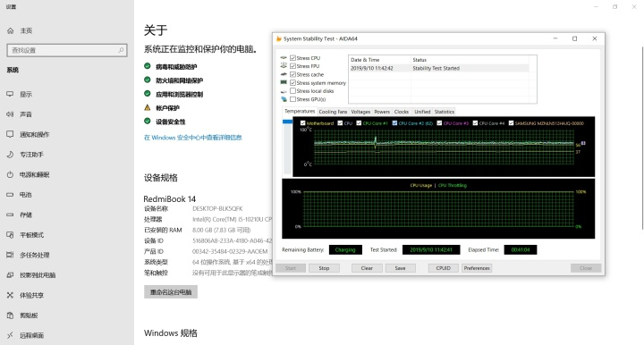
Task: Enable Stress GPU(s) checkbox
Action: (x=292, y=99)
